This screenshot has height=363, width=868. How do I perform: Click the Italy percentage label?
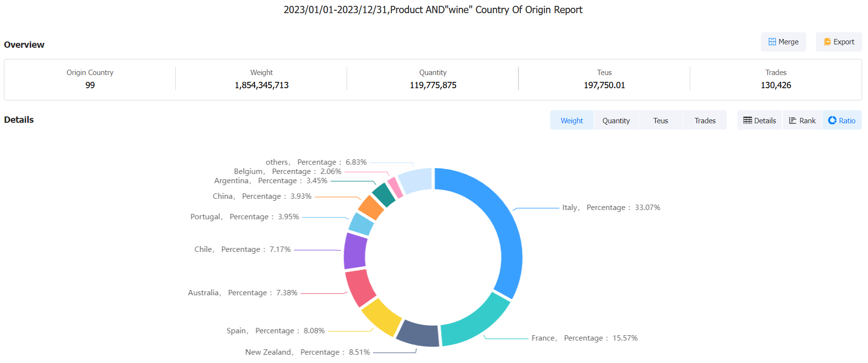pos(611,208)
